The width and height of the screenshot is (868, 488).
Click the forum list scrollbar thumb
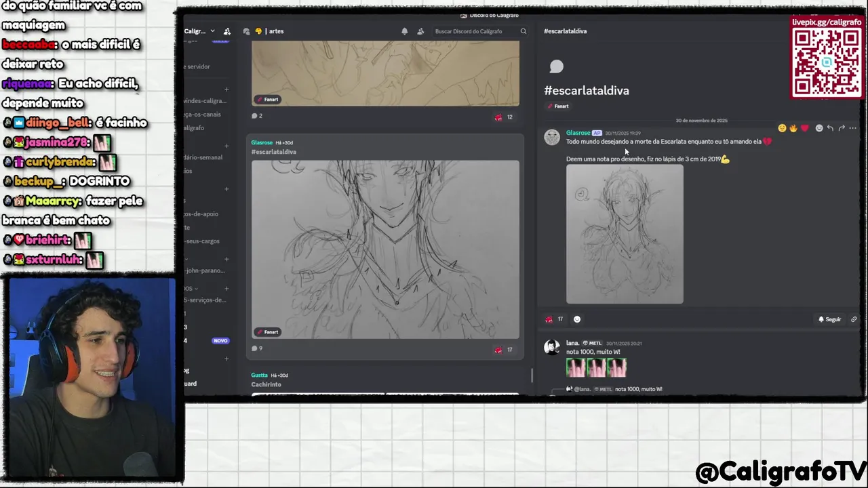tap(532, 375)
